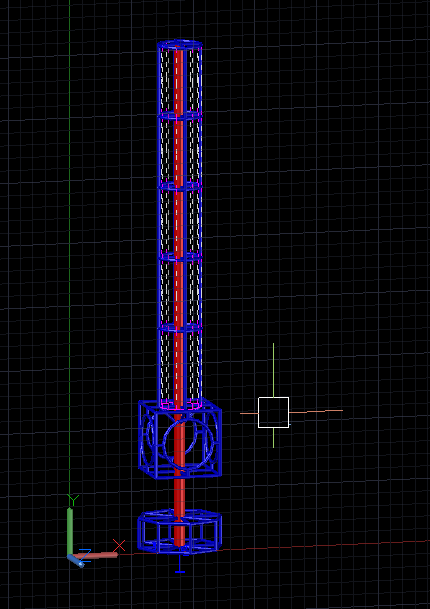
Task: Click the white crosshair pickbox square
Action: coord(273,412)
